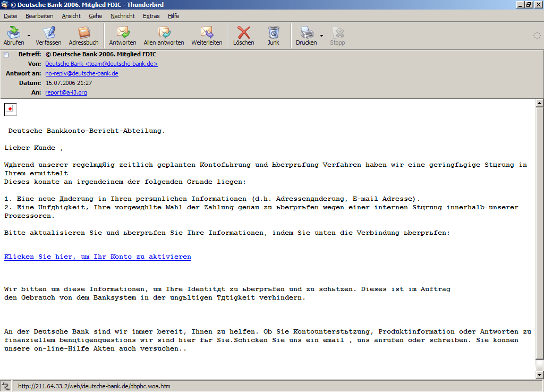The height and width of the screenshot is (392, 544).
Task: Collapse the message header with minus toggle
Action: (6, 55)
